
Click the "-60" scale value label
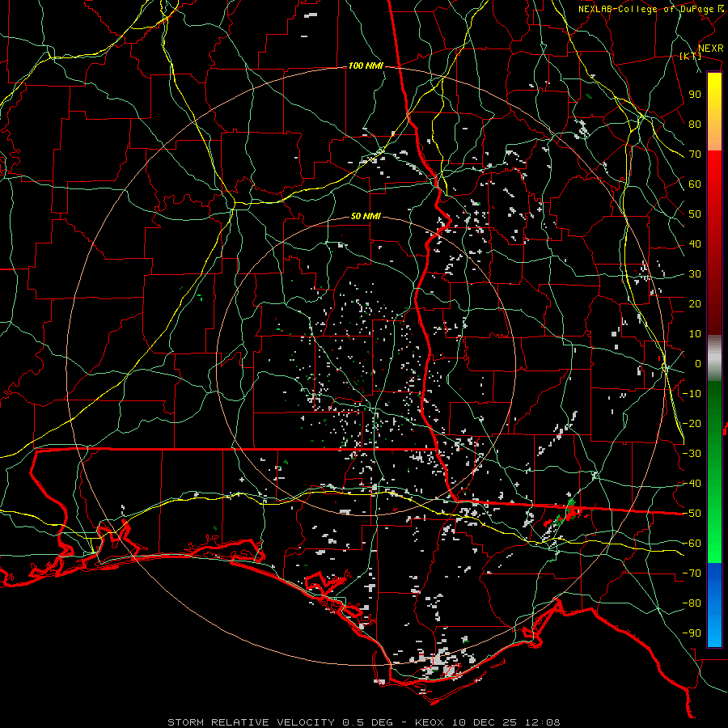pyautogui.click(x=692, y=544)
